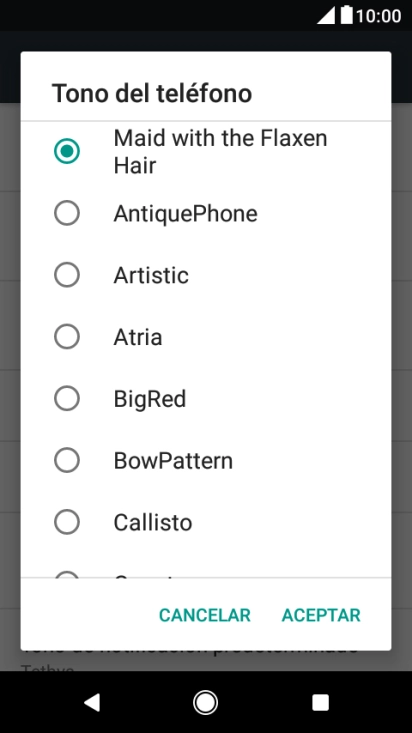The width and height of the screenshot is (412, 733).
Task: Select the Artistic radio button
Action: [67, 275]
